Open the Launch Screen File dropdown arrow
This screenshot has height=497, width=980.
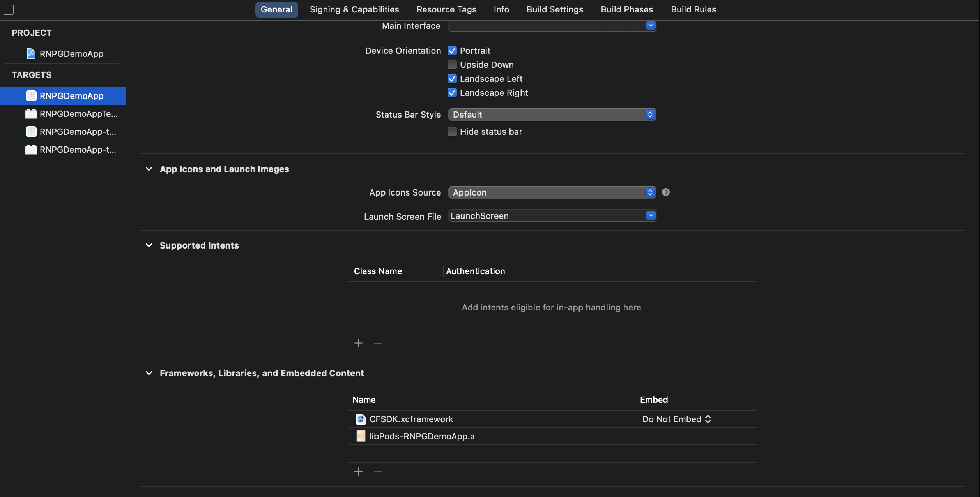click(x=651, y=215)
